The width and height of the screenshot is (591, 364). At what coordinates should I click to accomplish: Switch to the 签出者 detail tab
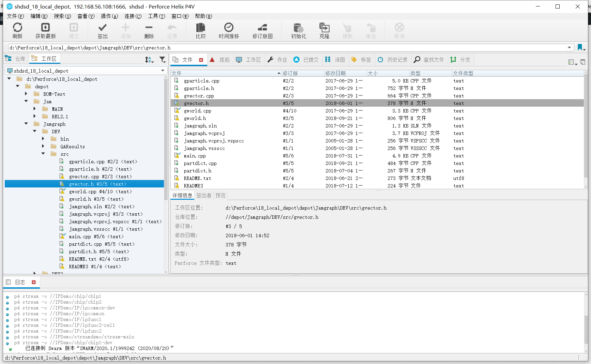(x=203, y=195)
